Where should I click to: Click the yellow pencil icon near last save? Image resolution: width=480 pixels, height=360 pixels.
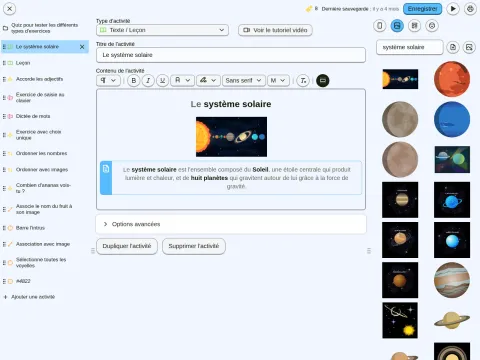pos(309,9)
